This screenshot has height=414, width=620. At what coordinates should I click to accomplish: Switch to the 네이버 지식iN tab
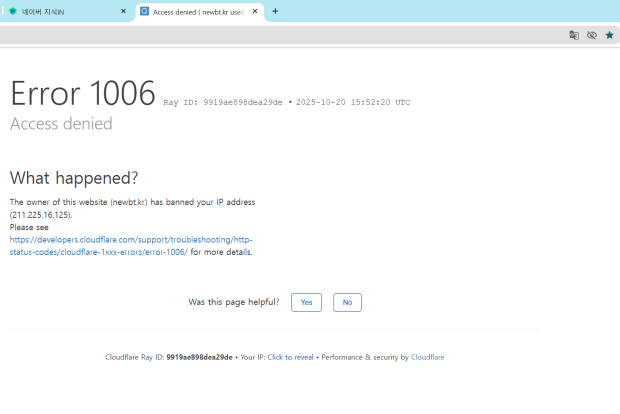point(67,11)
